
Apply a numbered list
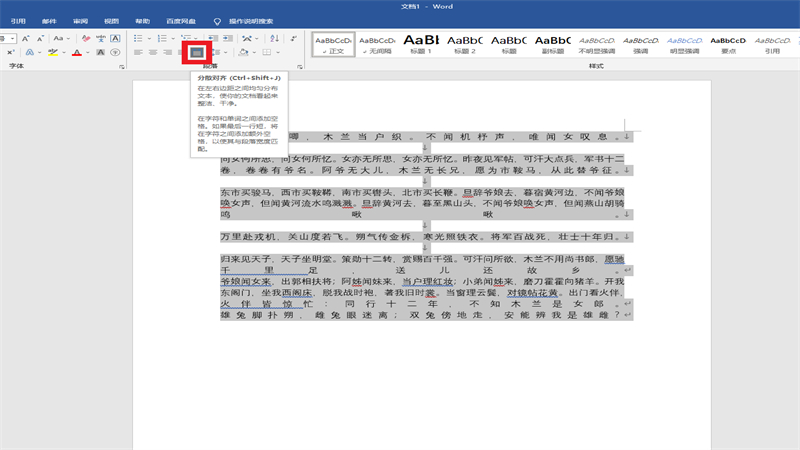162,38
